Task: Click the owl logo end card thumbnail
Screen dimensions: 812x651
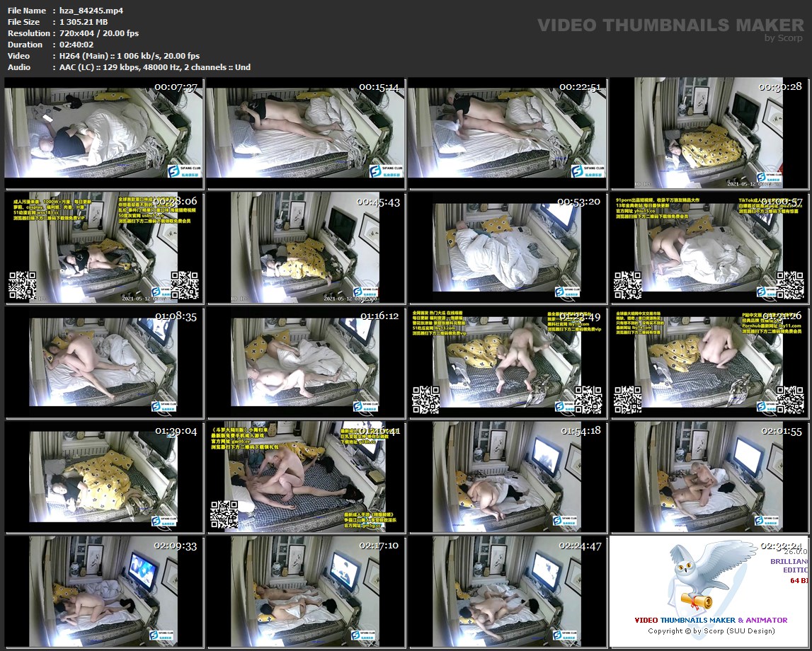Action: click(x=710, y=592)
